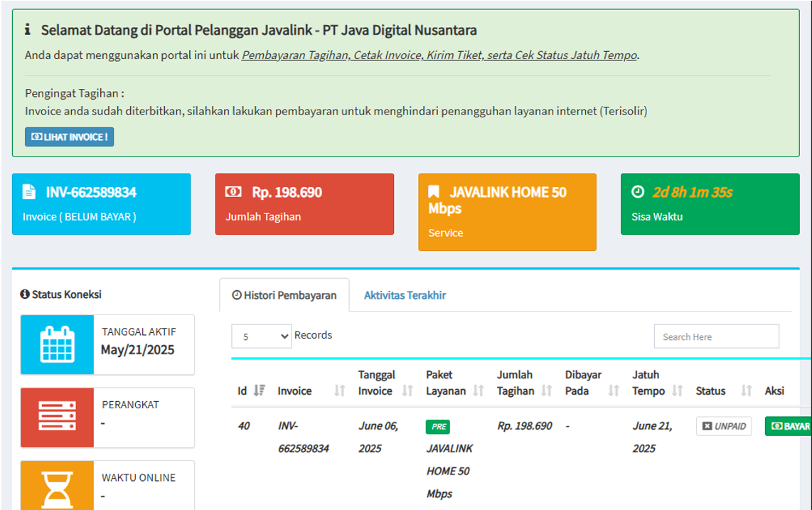This screenshot has width=812, height=510.
Task: Open the records-per-page dropdown showing 5
Action: tap(262, 336)
